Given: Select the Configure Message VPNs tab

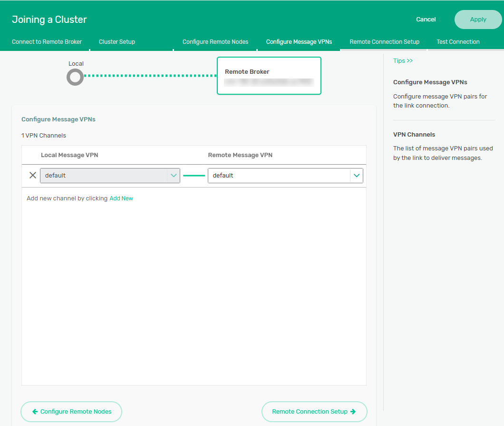Looking at the screenshot, I should coord(299,42).
